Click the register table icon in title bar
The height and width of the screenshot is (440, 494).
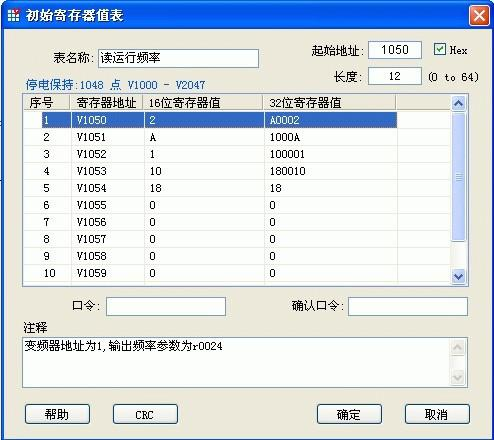(x=13, y=15)
